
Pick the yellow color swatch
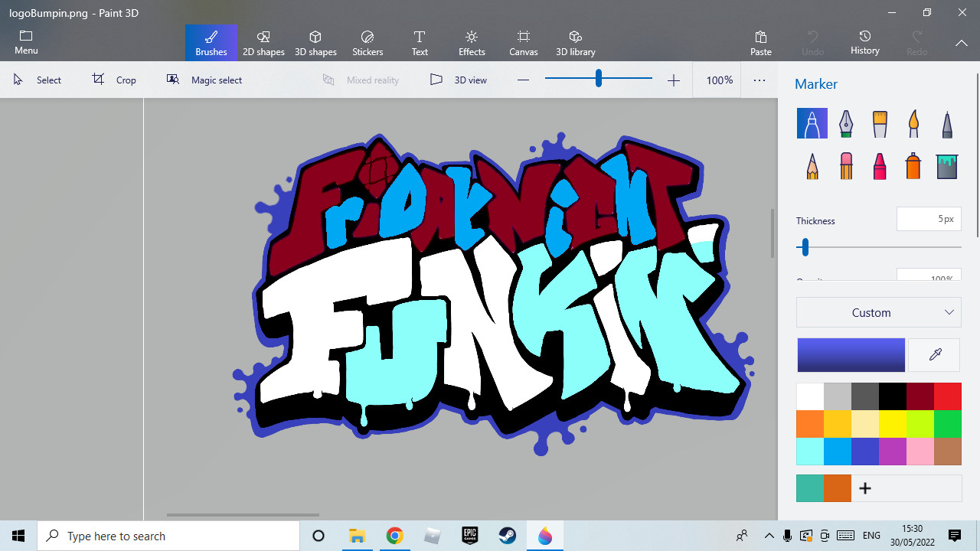click(x=893, y=424)
